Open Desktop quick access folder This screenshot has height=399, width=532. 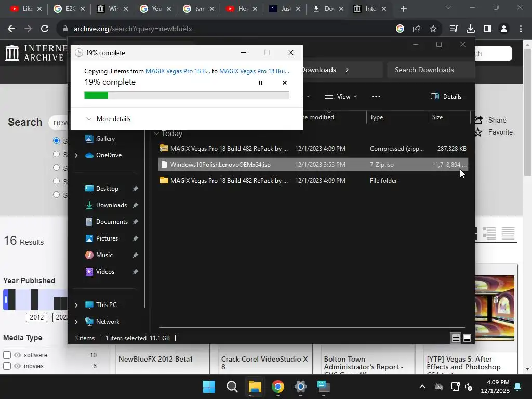[x=107, y=188]
